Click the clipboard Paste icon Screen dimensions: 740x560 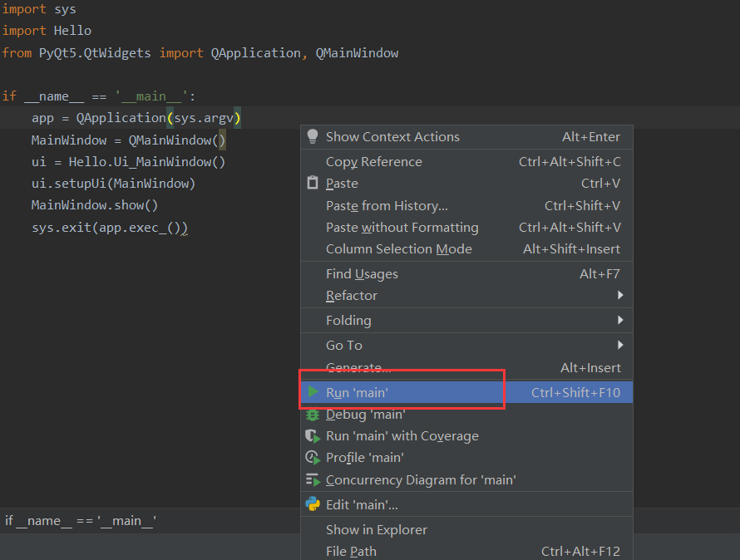313,184
